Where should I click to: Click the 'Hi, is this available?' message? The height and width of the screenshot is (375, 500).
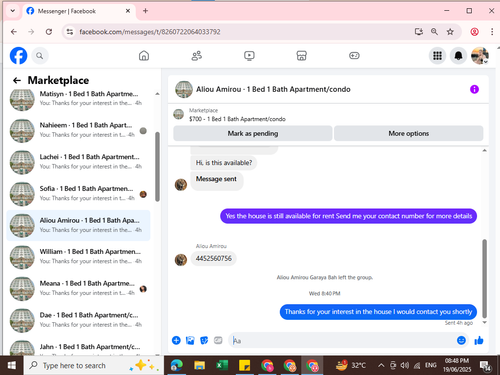pos(224,163)
